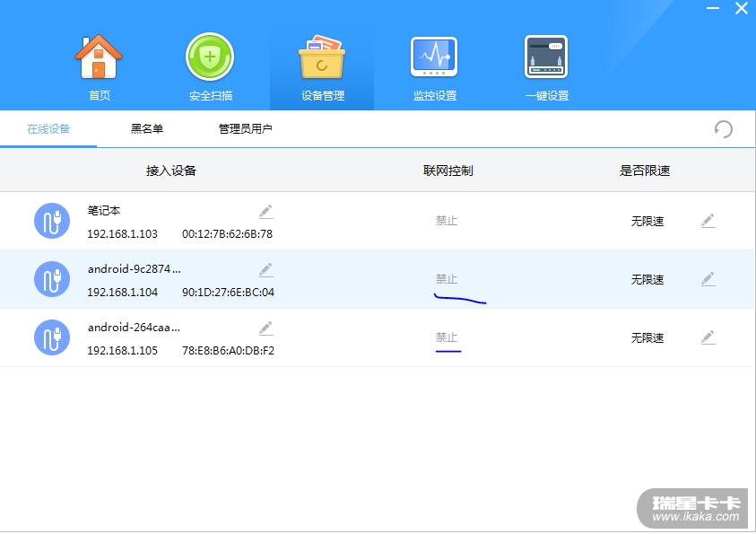Switch to the 管理员用户 tab
This screenshot has width=756, height=534.
click(x=245, y=129)
